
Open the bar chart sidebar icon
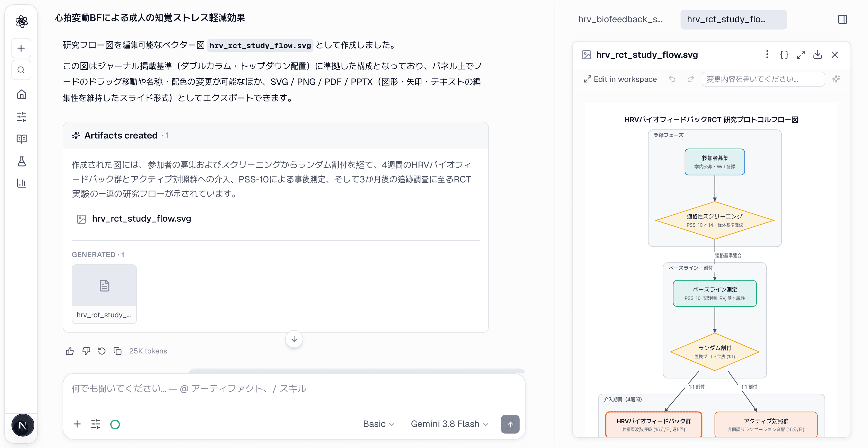coord(22,183)
